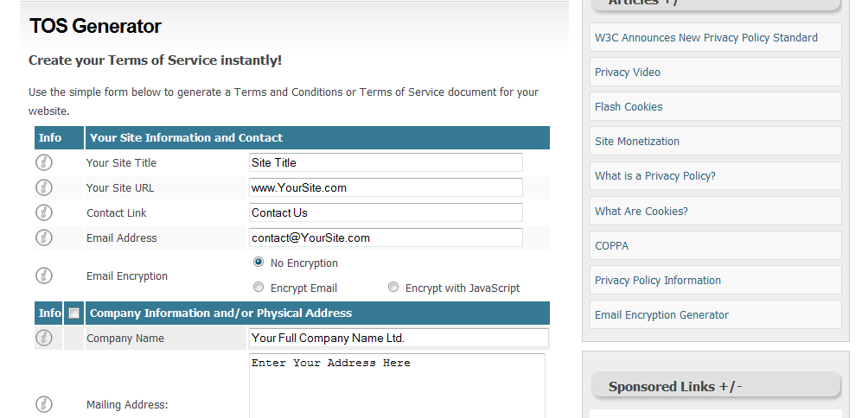Click info icon beside Email Encryption
Image resolution: width=868 pixels, height=418 pixels.
(x=43, y=275)
